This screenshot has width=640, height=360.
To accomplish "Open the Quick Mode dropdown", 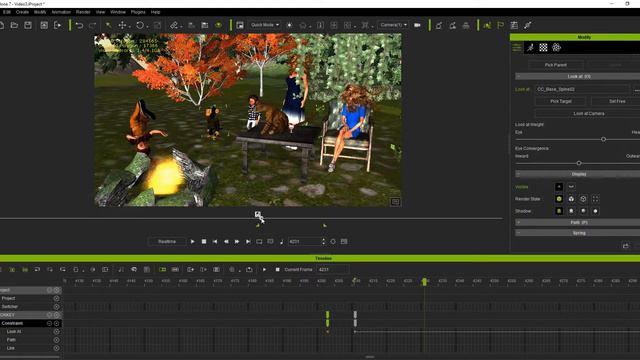I will tap(264, 25).
